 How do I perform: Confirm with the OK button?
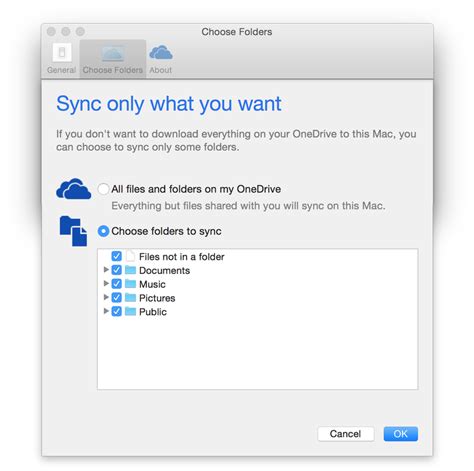(400, 434)
